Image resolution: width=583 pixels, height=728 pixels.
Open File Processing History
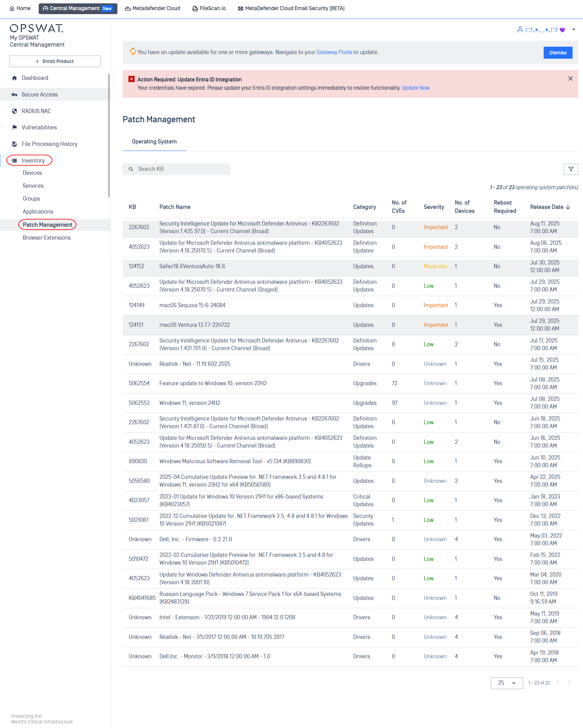50,144
